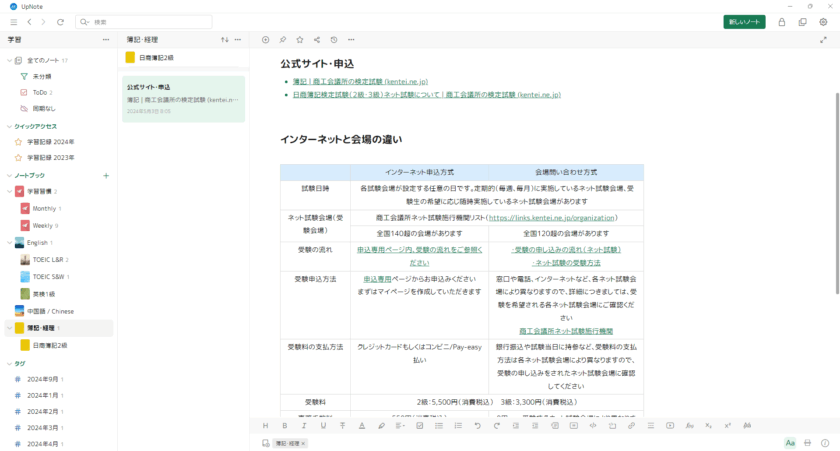The height and width of the screenshot is (451, 840).
Task: Open the 申込専用 link in table
Action: click(x=377, y=279)
